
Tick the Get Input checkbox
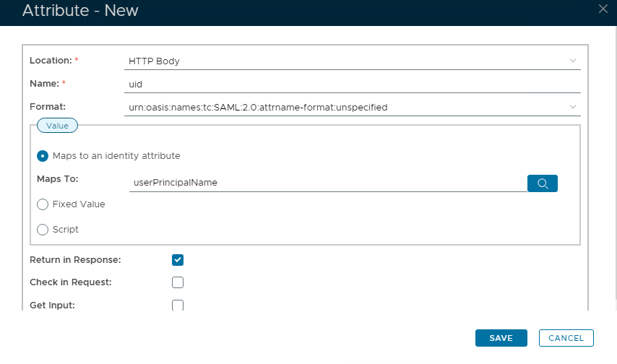tap(178, 305)
